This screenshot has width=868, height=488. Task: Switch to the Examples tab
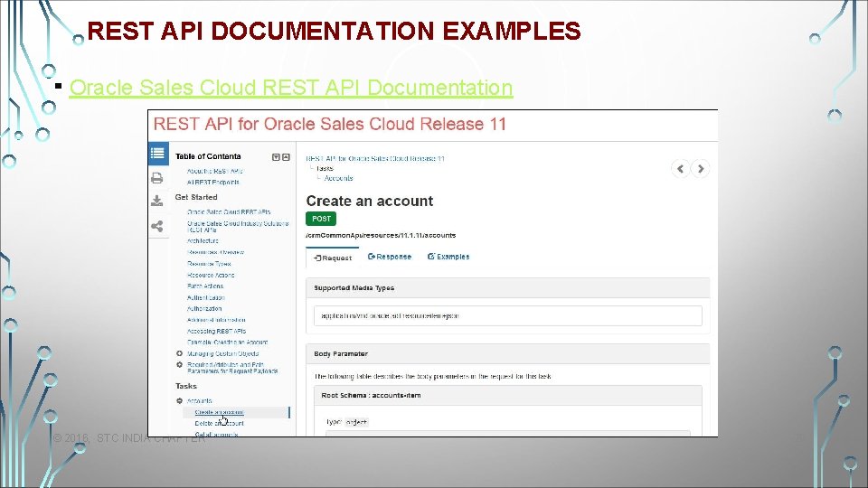[448, 257]
